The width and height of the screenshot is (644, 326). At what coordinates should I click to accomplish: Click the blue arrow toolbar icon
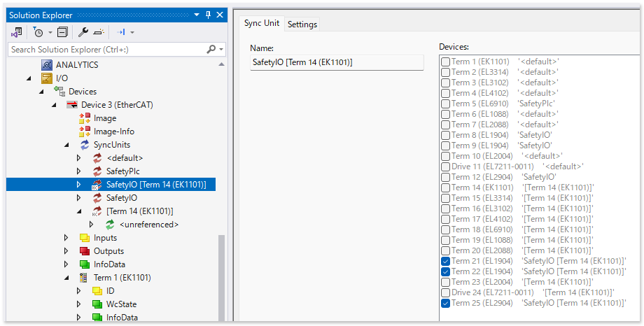click(x=121, y=32)
